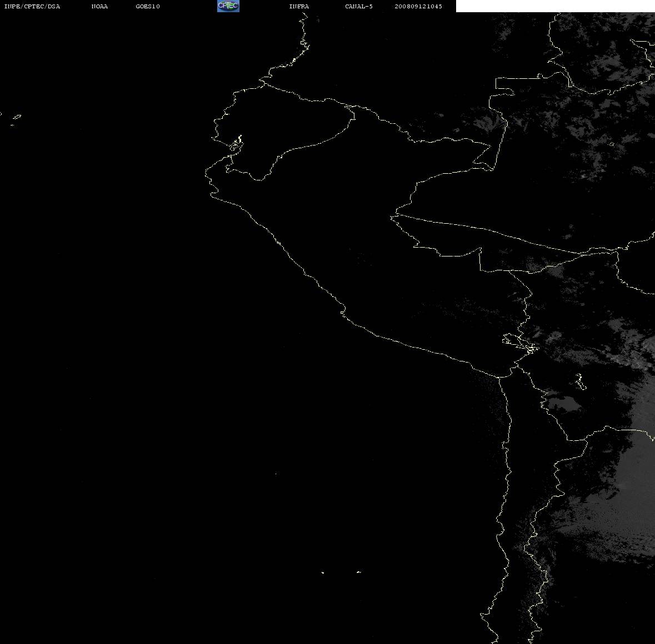Click the CANAL-5 label
This screenshot has width=655, height=644.
[359, 6]
